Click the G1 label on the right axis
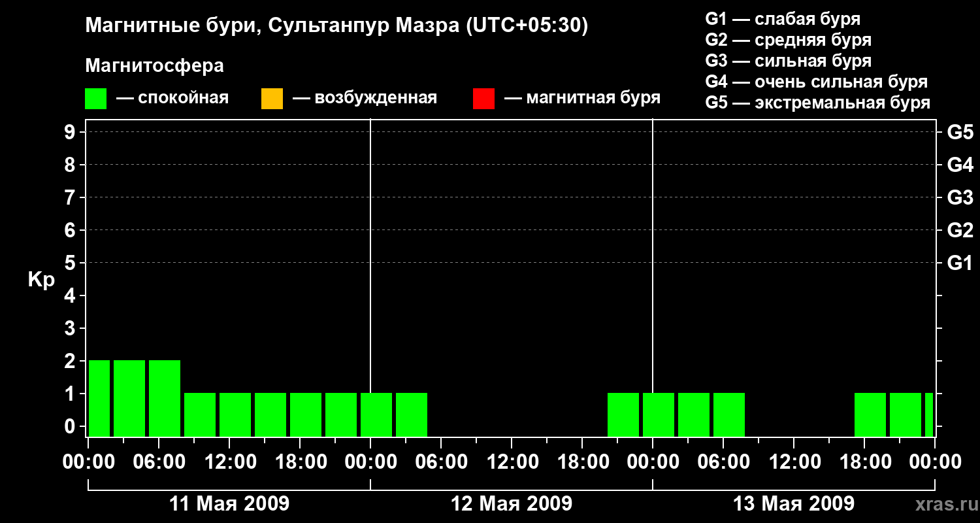The width and height of the screenshot is (980, 523). point(960,263)
